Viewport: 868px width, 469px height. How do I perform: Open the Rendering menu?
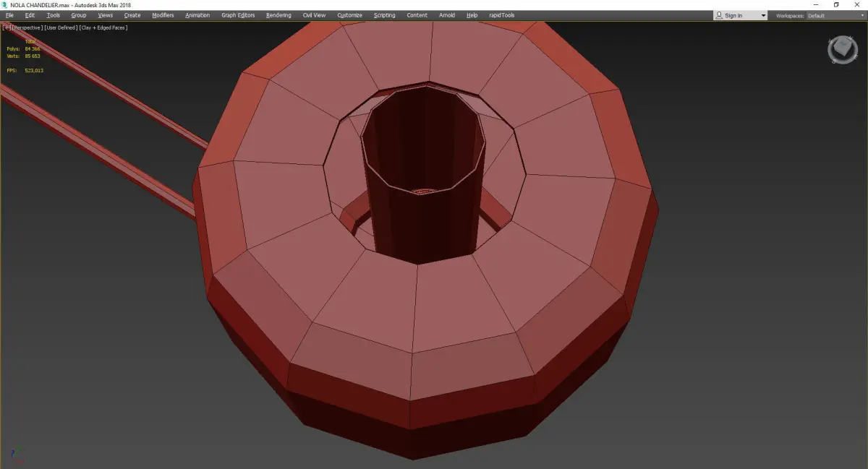point(278,15)
